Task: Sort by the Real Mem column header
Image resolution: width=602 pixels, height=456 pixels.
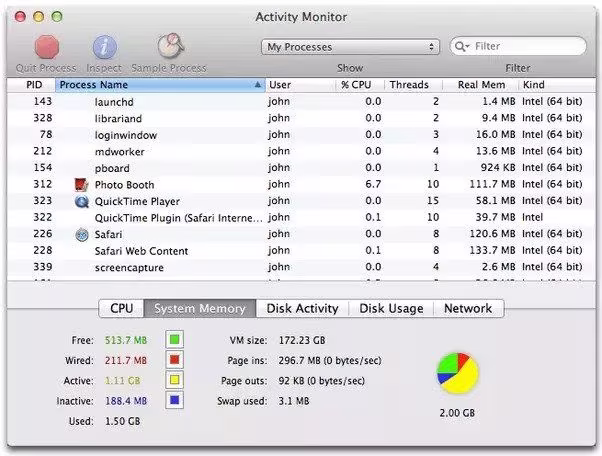Action: (481, 85)
